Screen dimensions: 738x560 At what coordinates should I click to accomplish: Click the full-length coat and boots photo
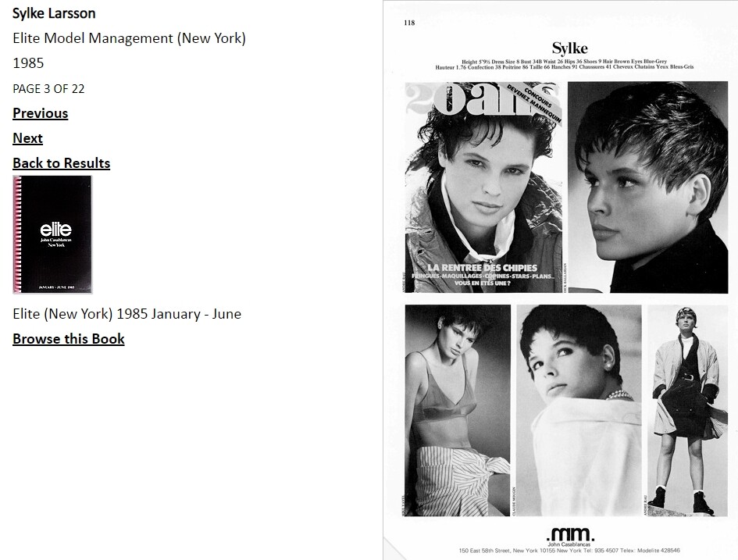688,410
